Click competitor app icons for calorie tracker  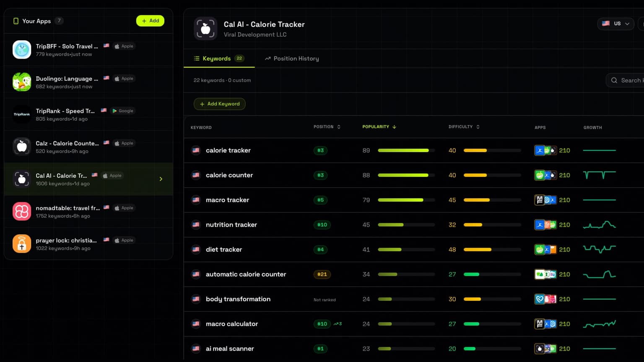(545, 150)
